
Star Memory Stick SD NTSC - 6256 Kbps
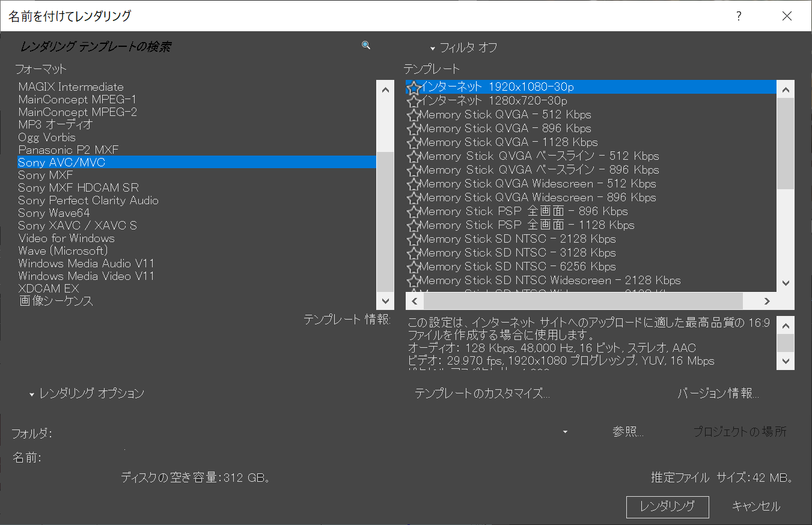tap(413, 267)
